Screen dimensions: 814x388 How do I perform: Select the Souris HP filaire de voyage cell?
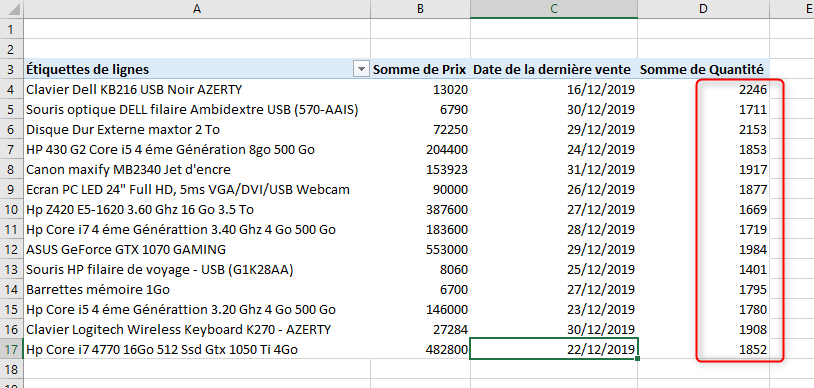click(x=197, y=270)
